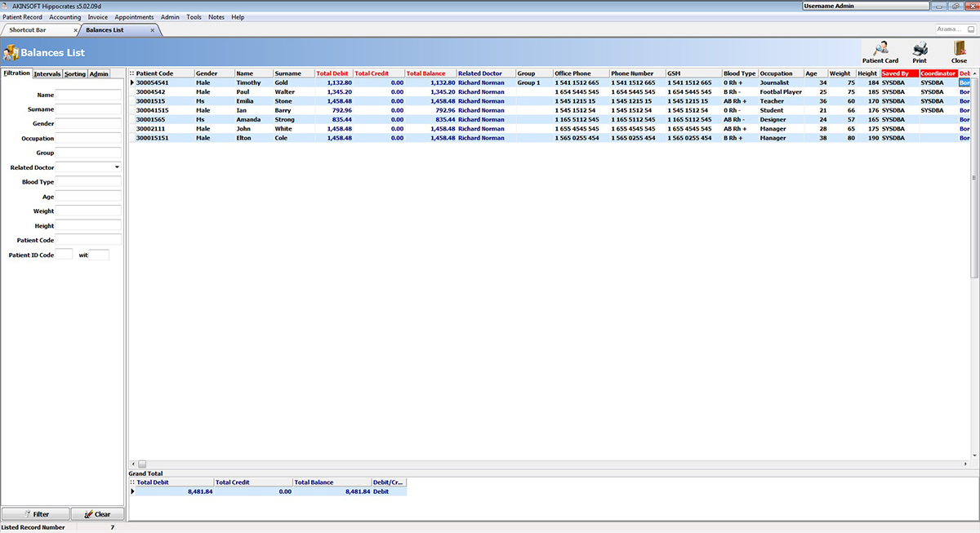
Task: Click the Group filter input field
Action: pos(88,153)
